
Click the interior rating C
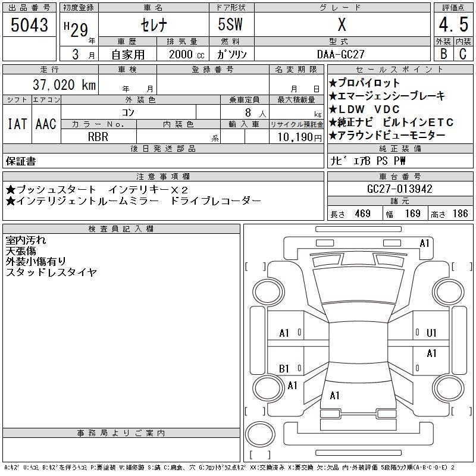tap(463, 54)
